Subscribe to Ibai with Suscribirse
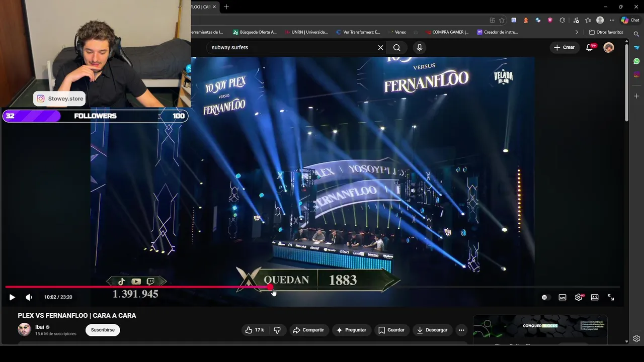Screen dimensions: 644x362 (x=103, y=330)
